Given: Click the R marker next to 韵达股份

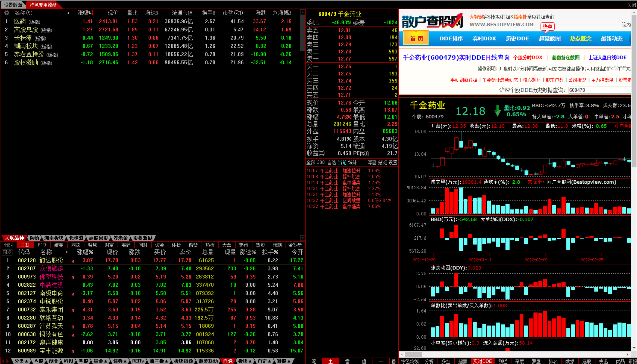Looking at the screenshot, I should (x=73, y=261).
